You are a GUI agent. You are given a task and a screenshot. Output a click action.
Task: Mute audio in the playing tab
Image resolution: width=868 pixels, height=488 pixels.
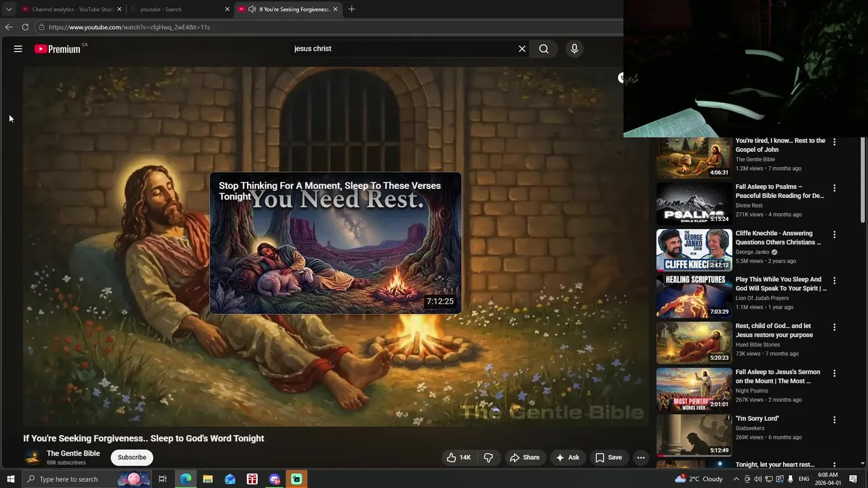point(252,9)
